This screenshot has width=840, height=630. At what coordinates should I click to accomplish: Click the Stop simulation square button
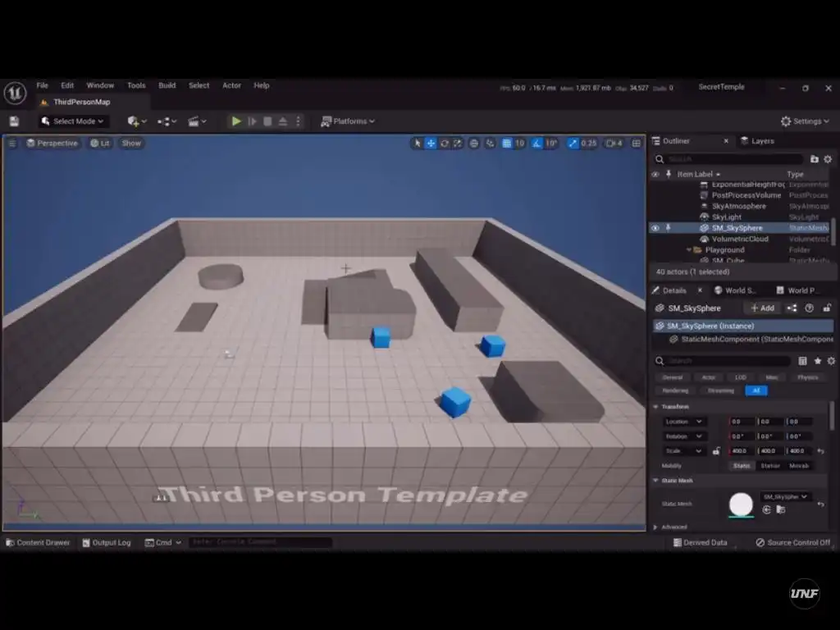(267, 121)
